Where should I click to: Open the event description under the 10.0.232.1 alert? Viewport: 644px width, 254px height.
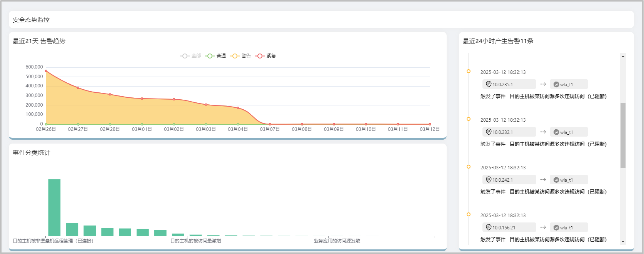point(558,144)
